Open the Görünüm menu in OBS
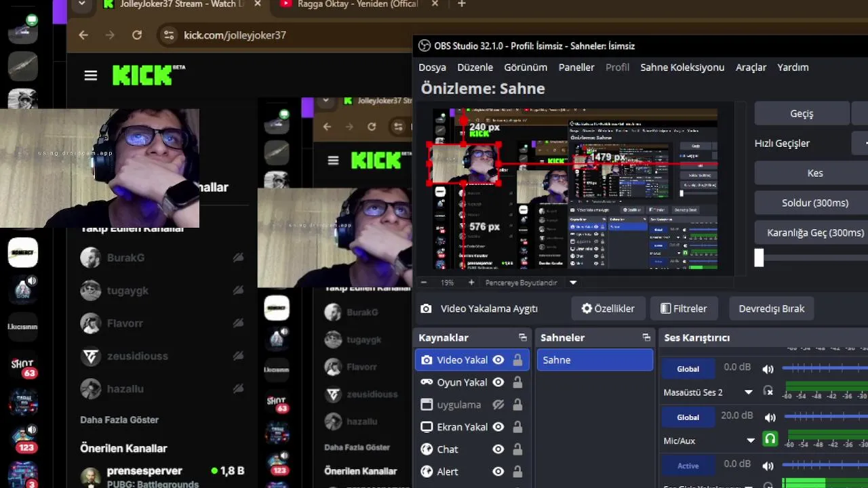Viewport: 868px width, 488px height. pos(526,67)
